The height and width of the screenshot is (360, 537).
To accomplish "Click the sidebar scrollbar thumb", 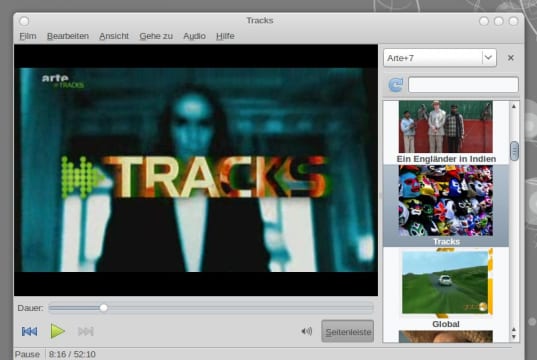I will click(514, 151).
